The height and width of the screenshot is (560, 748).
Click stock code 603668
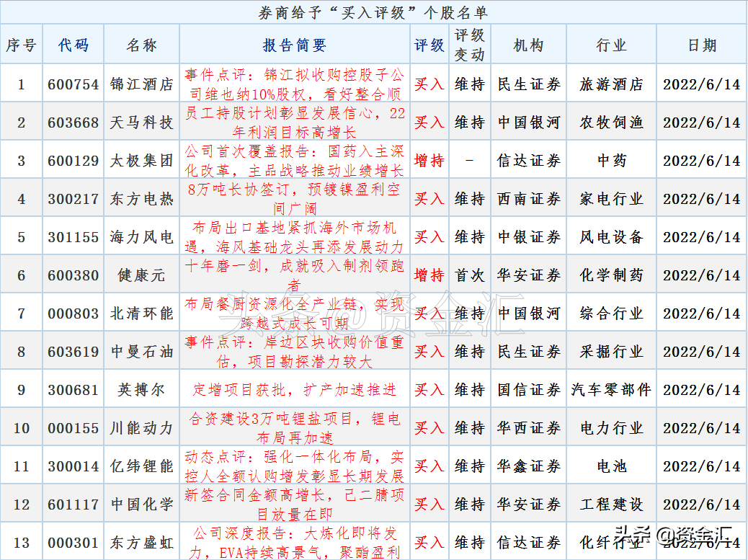tap(73, 123)
